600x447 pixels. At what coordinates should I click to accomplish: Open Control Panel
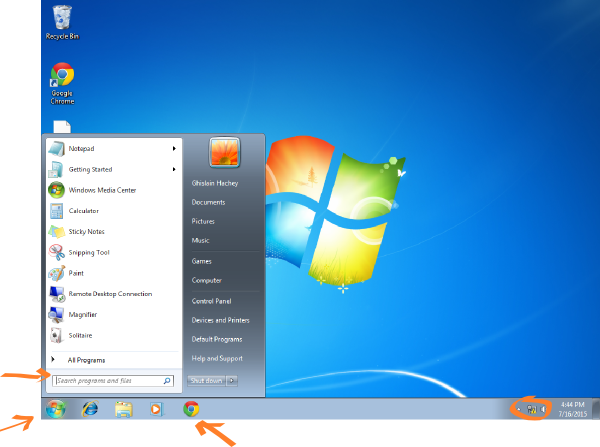212,301
